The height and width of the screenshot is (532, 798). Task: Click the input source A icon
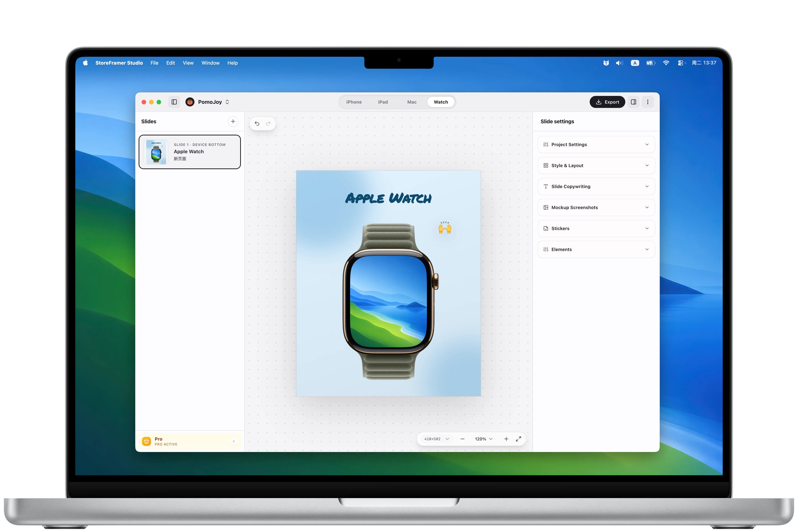(635, 63)
